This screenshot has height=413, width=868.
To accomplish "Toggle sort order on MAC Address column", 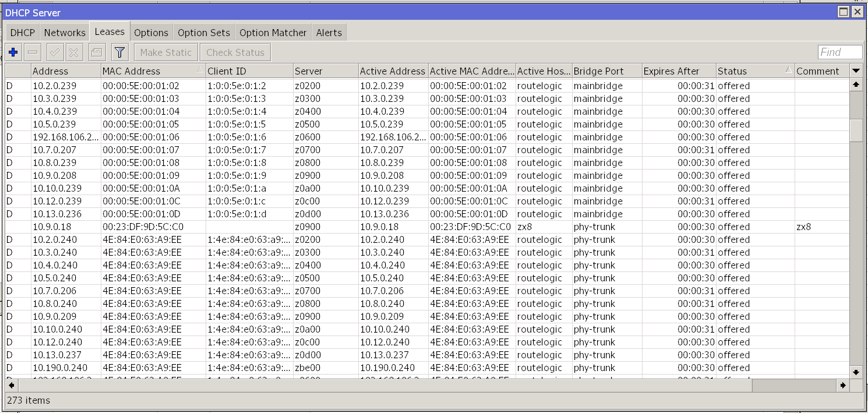I will [132, 70].
